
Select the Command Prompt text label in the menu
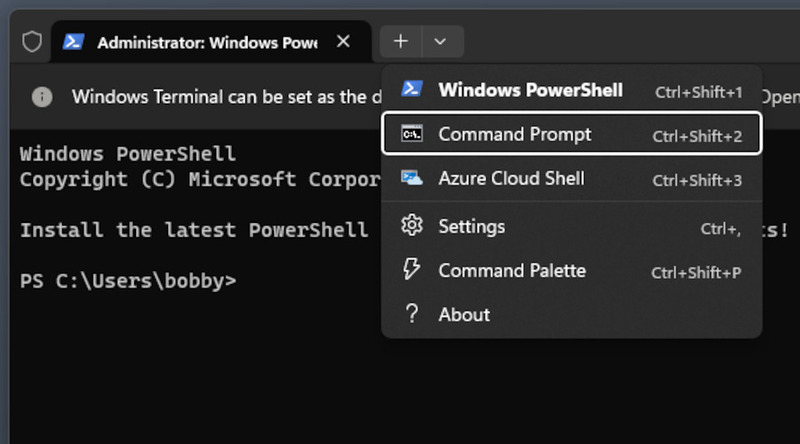pos(515,134)
